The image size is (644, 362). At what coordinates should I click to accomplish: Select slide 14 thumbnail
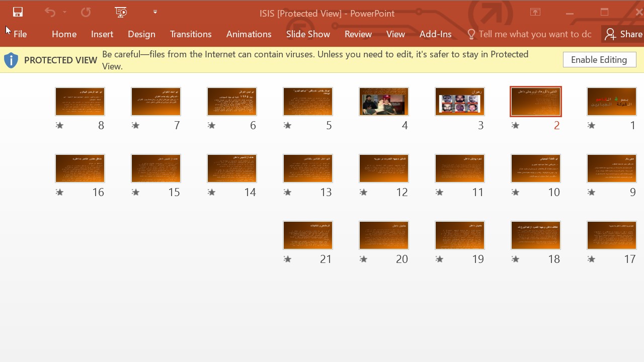point(232,168)
